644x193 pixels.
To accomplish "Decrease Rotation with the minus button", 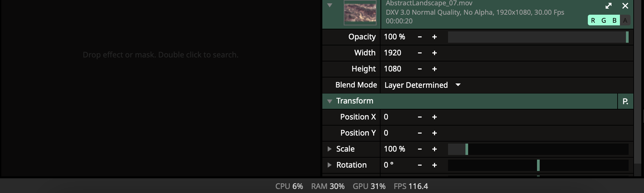I will (420, 165).
